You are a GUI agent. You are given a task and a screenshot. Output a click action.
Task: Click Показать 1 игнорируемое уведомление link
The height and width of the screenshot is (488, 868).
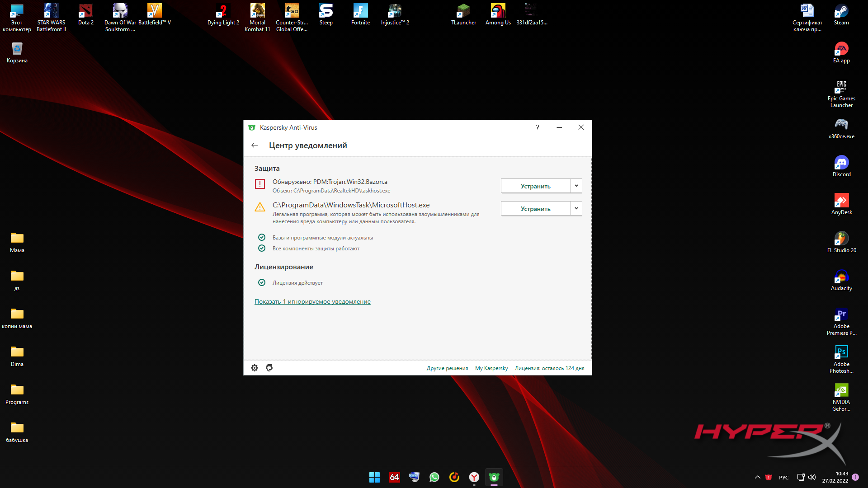(x=313, y=301)
